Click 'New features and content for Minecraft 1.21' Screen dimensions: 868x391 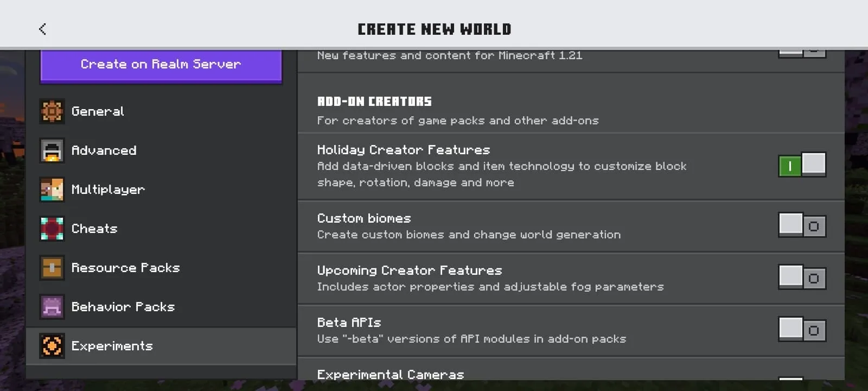[x=450, y=55]
